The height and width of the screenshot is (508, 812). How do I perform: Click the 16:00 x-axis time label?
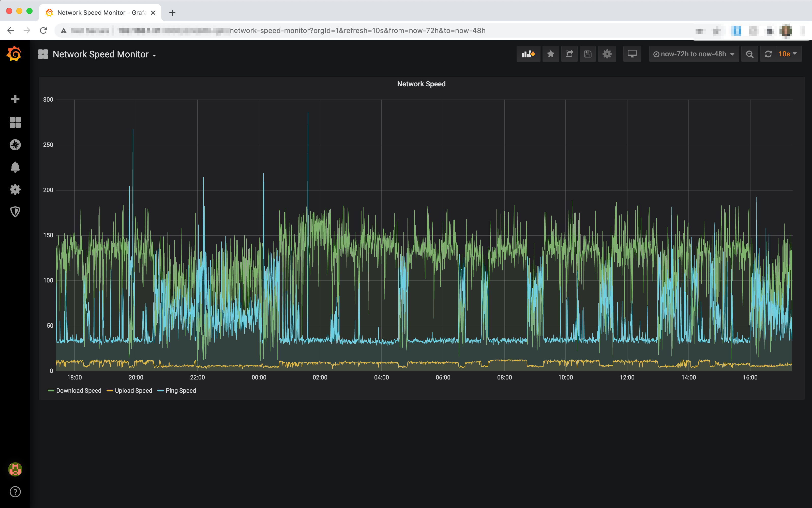pos(750,378)
